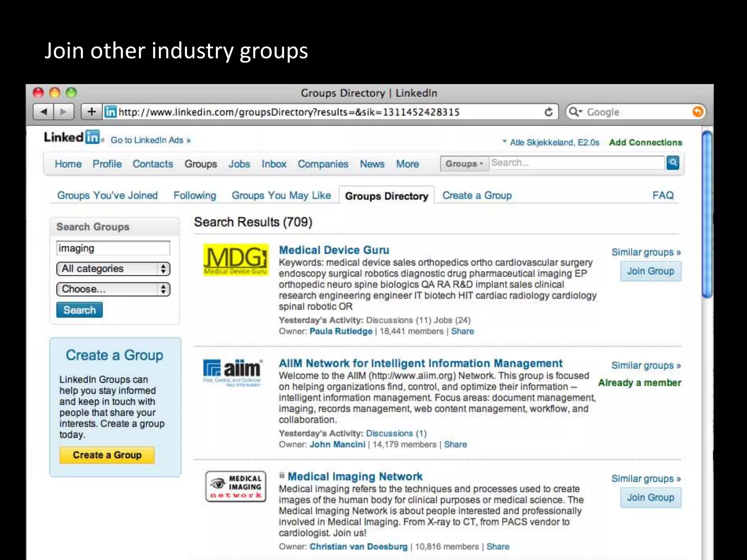Click the top Search... input field

pos(577,163)
